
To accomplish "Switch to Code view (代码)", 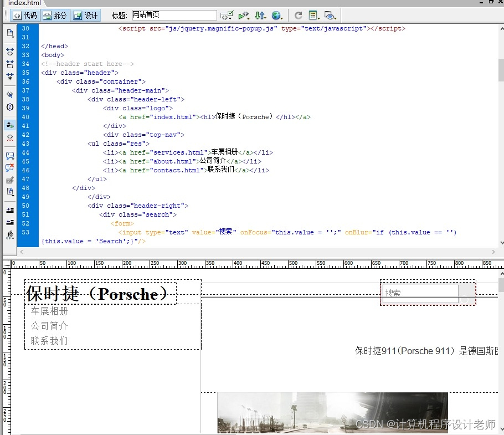I will coord(25,16).
